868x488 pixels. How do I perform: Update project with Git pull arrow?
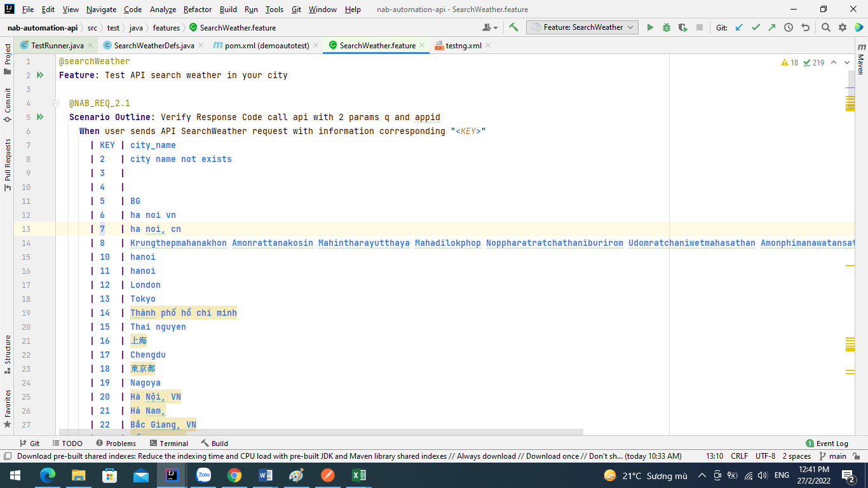739,27
